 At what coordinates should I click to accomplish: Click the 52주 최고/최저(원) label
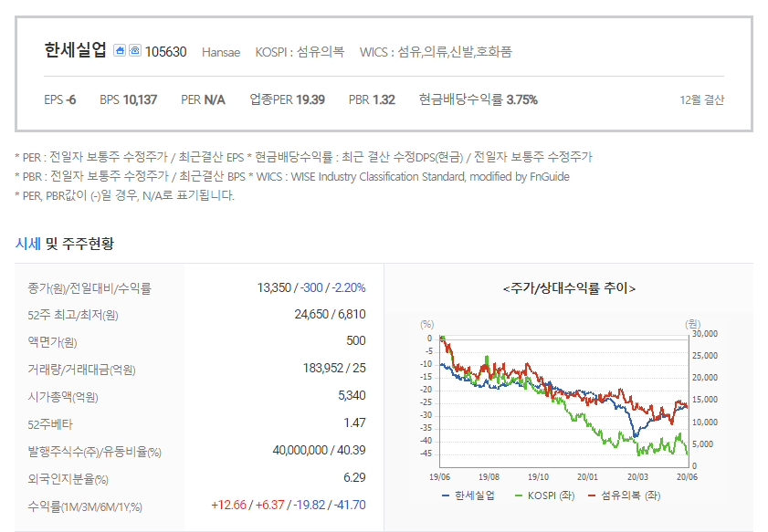coord(73,315)
